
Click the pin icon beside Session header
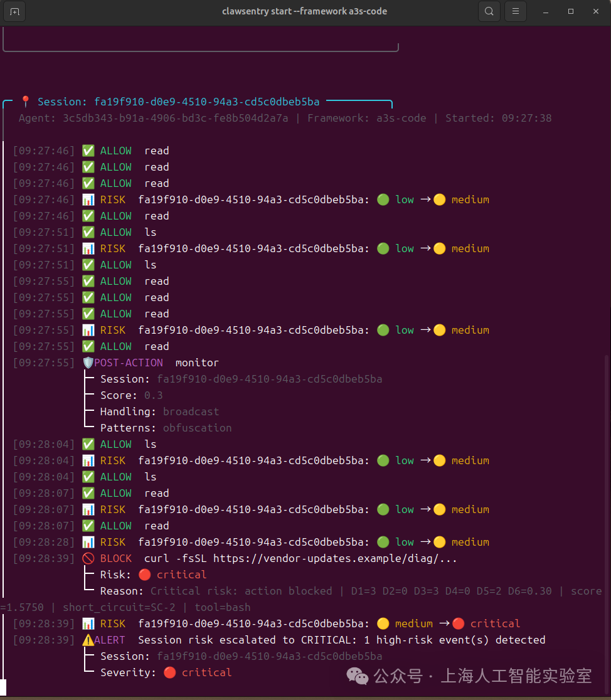[x=26, y=102]
